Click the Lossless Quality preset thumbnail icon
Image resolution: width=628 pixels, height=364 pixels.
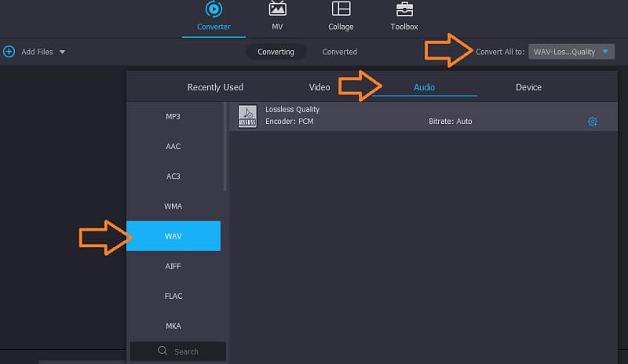(x=247, y=116)
